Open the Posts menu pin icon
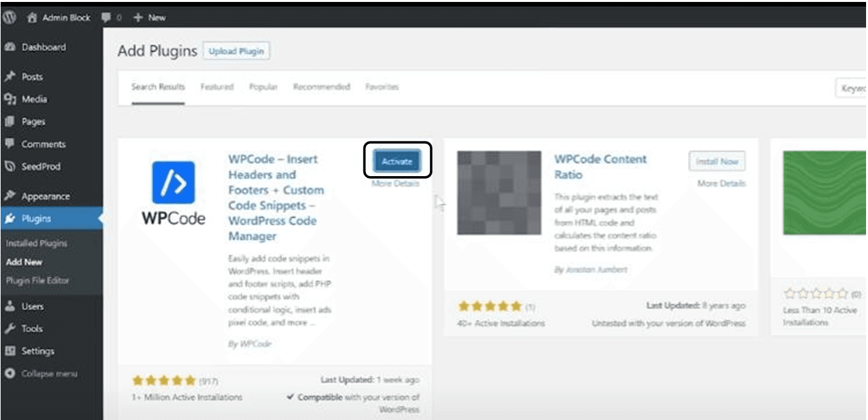This screenshot has width=868, height=420. click(x=10, y=77)
